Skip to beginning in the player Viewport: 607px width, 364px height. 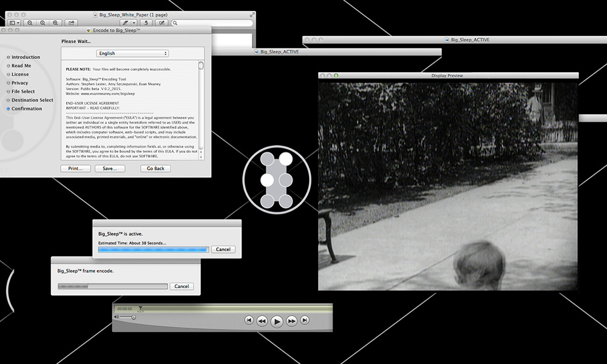point(249,320)
